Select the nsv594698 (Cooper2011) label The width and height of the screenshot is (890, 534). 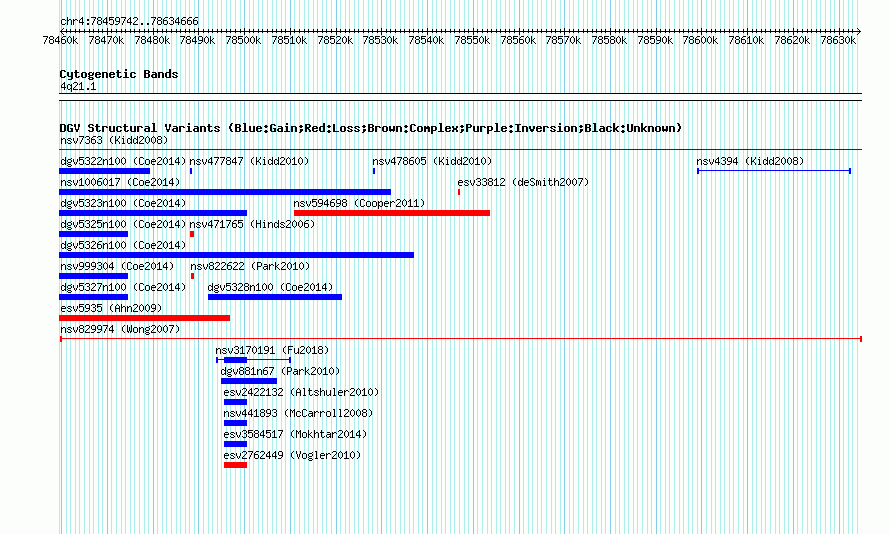pyautogui.click(x=359, y=203)
